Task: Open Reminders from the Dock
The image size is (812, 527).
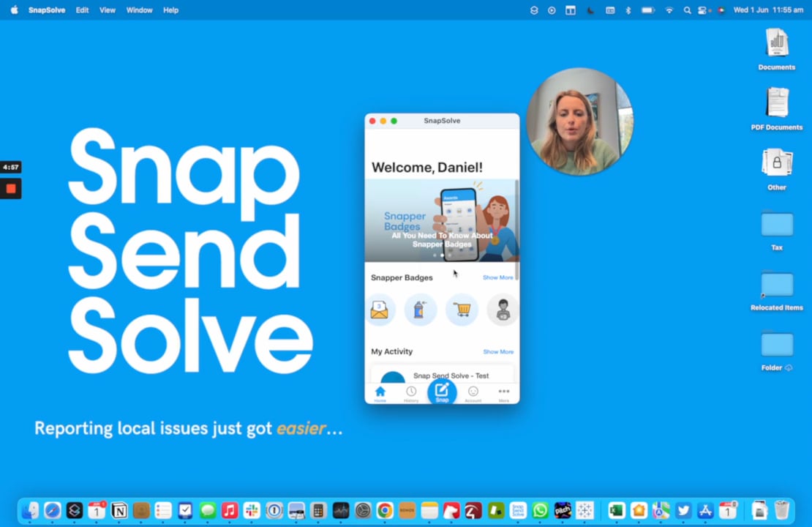Action: 163,510
